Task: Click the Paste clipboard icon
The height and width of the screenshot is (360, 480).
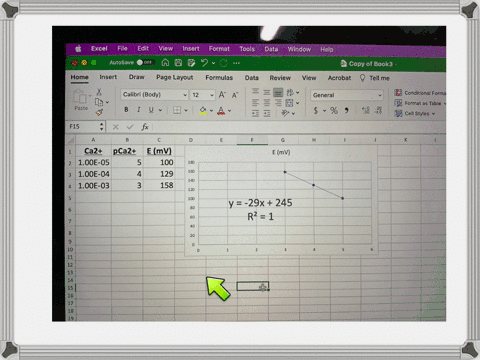Action: (x=80, y=97)
